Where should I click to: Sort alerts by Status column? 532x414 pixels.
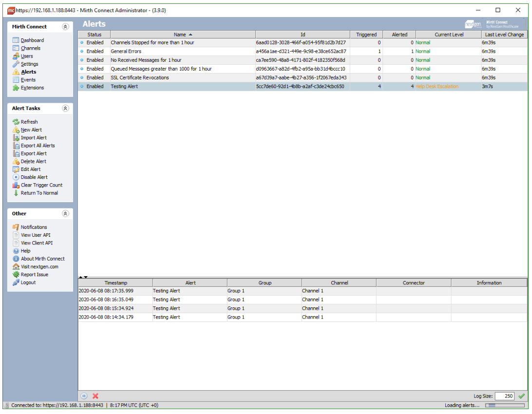point(95,35)
